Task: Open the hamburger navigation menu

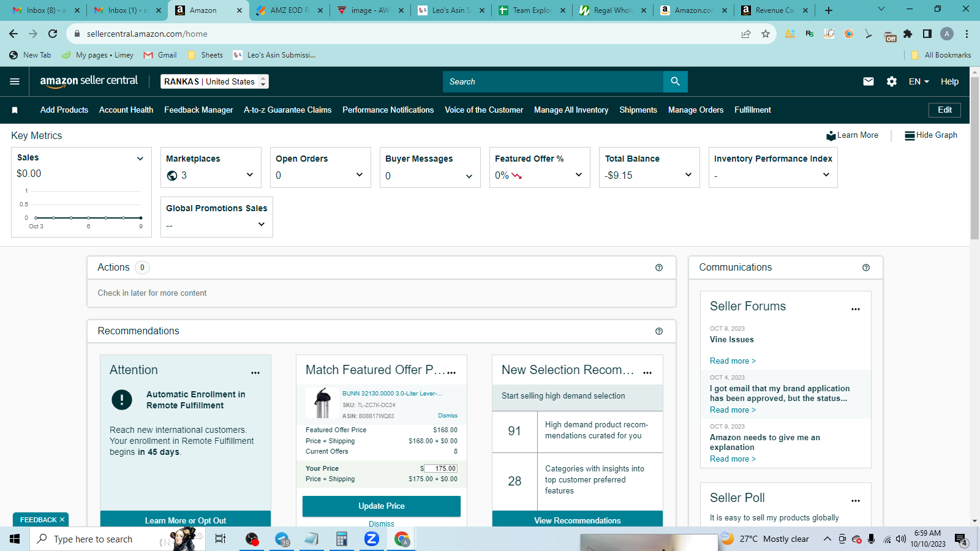Action: pyautogui.click(x=15, y=81)
